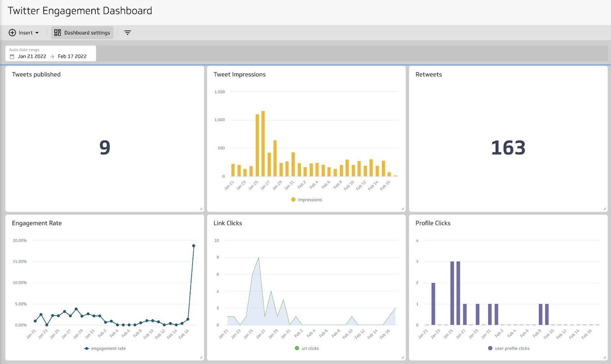Click the Insert plus circle icon
The width and height of the screenshot is (611, 364).
[x=12, y=33]
